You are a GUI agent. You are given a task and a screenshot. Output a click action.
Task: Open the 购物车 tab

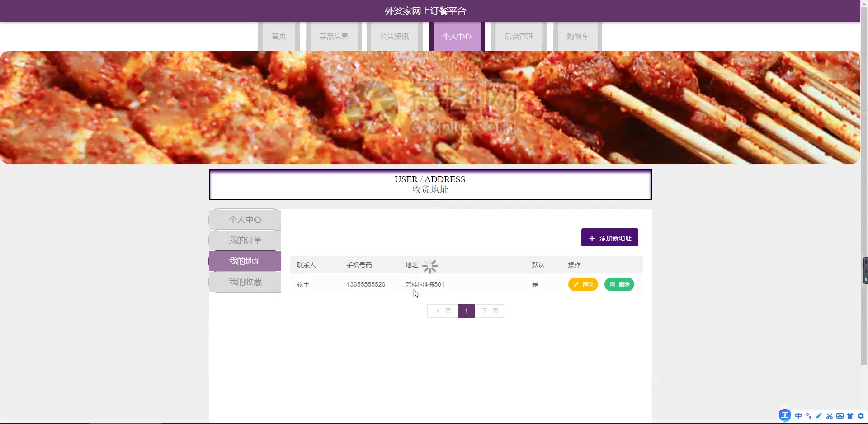coord(578,36)
